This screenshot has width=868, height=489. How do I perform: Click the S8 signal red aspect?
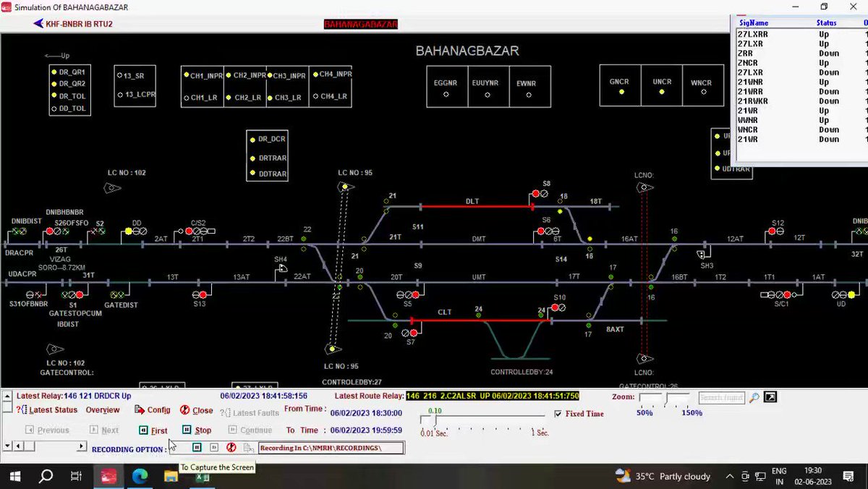(536, 194)
